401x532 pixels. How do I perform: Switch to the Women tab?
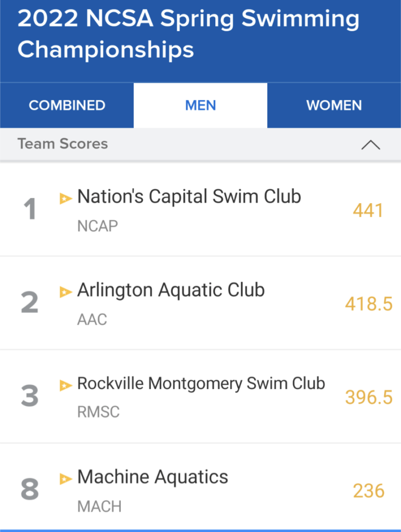pyautogui.click(x=334, y=105)
